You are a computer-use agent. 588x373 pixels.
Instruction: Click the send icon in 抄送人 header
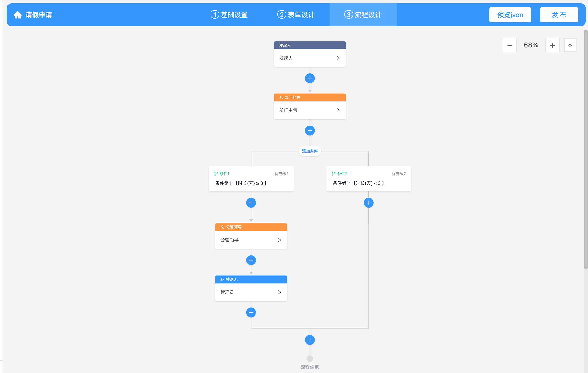coord(222,279)
